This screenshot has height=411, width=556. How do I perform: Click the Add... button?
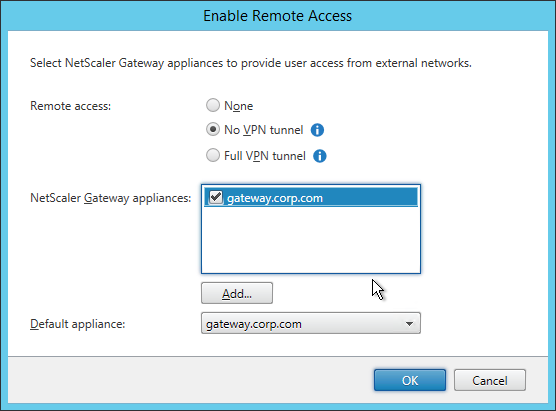pos(237,293)
